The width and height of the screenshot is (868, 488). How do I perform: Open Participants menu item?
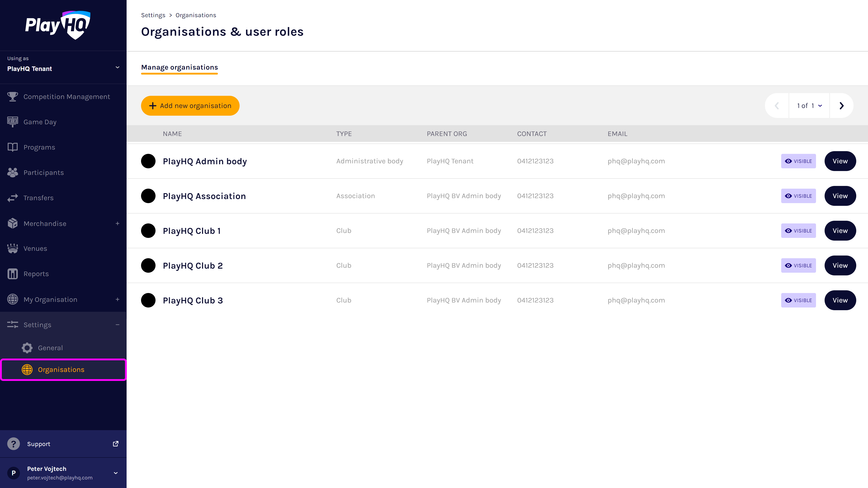pyautogui.click(x=63, y=172)
